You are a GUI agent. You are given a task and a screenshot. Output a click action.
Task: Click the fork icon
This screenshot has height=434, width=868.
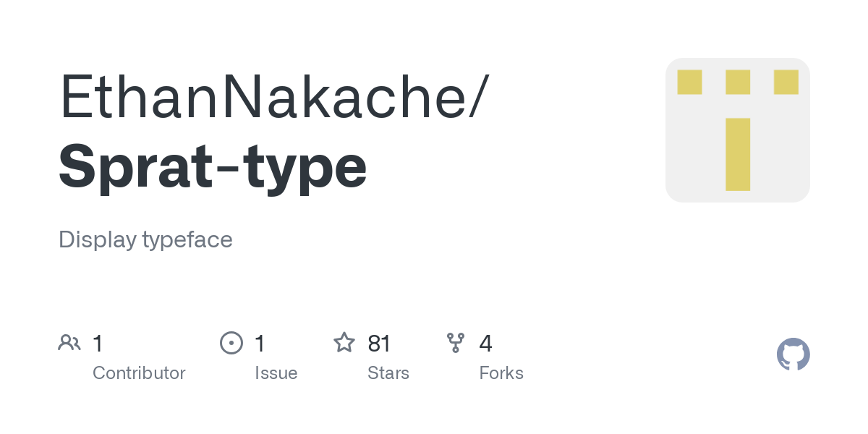(455, 343)
